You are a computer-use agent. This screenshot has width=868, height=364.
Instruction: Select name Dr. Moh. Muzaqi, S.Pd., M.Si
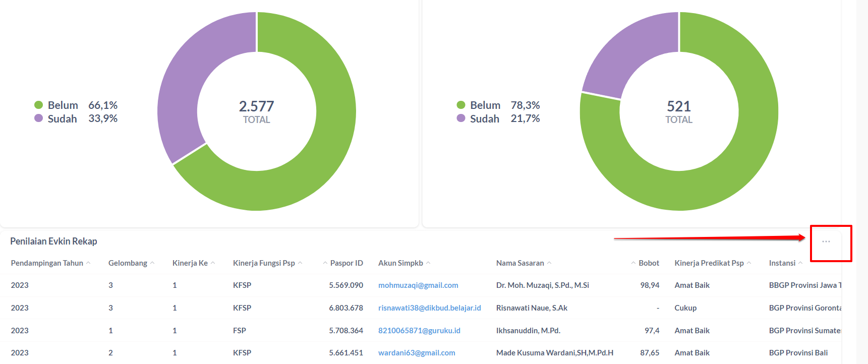click(543, 285)
